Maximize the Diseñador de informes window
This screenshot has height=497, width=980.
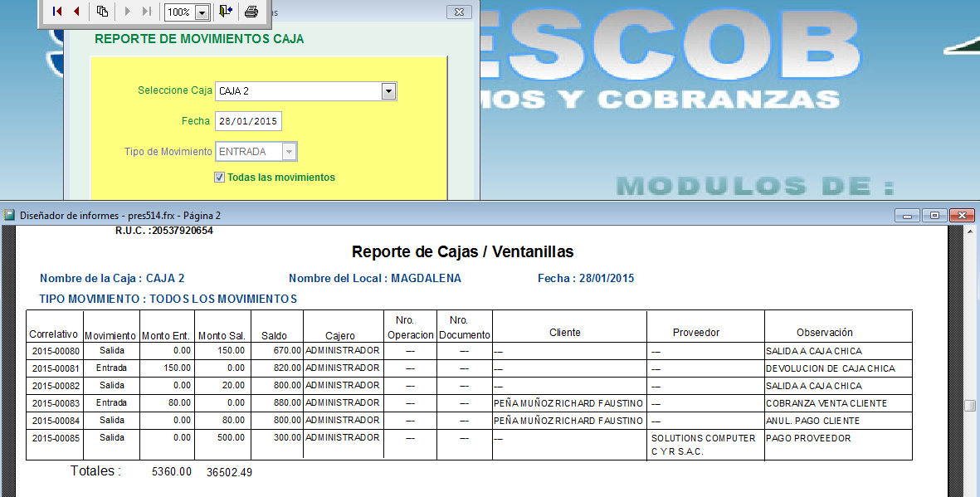(x=934, y=216)
